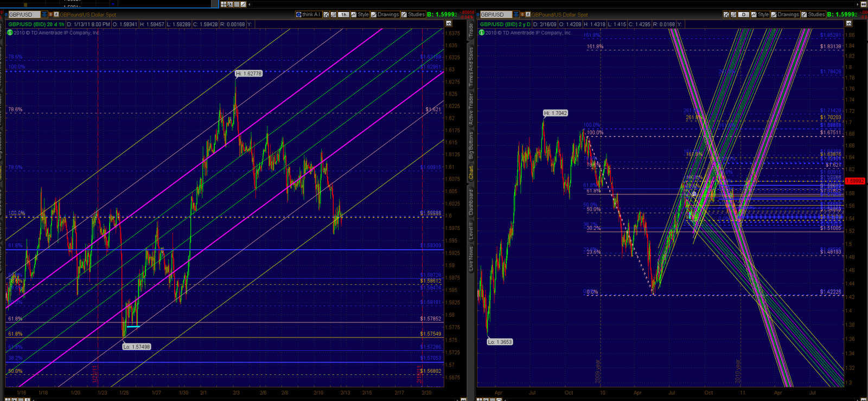Collapse the top toolbar with the left arrow
Screen dimensions: 868x401
coord(250,4)
